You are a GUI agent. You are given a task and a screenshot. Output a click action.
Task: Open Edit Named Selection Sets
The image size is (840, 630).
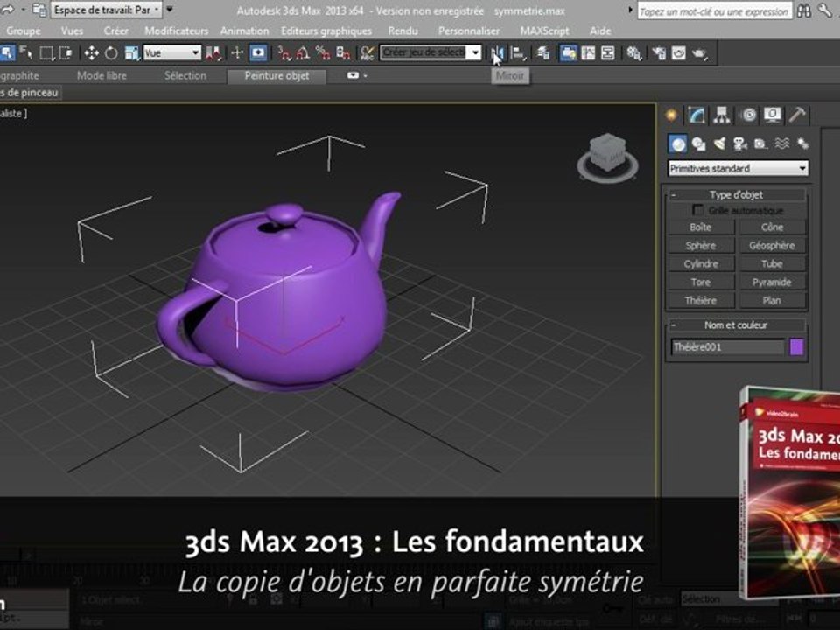click(367, 53)
